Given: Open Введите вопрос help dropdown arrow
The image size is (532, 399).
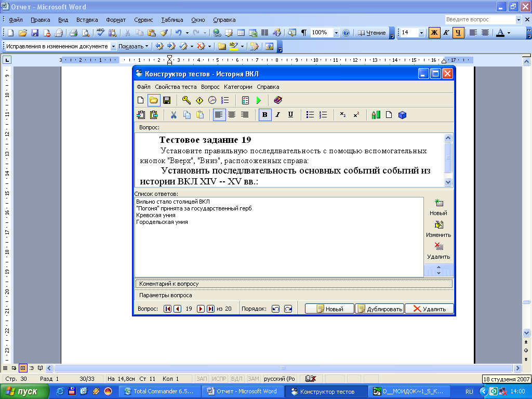Looking at the screenshot, I should coord(518,20).
